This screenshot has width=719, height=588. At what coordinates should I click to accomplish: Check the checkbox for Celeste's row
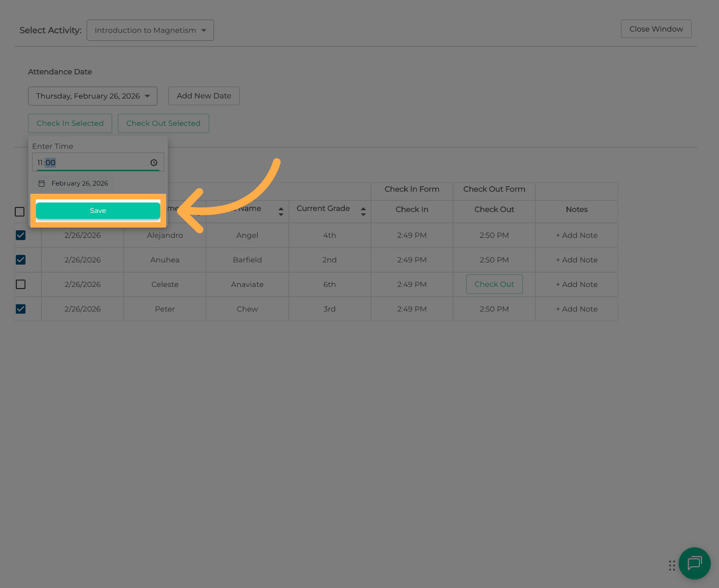tap(21, 284)
